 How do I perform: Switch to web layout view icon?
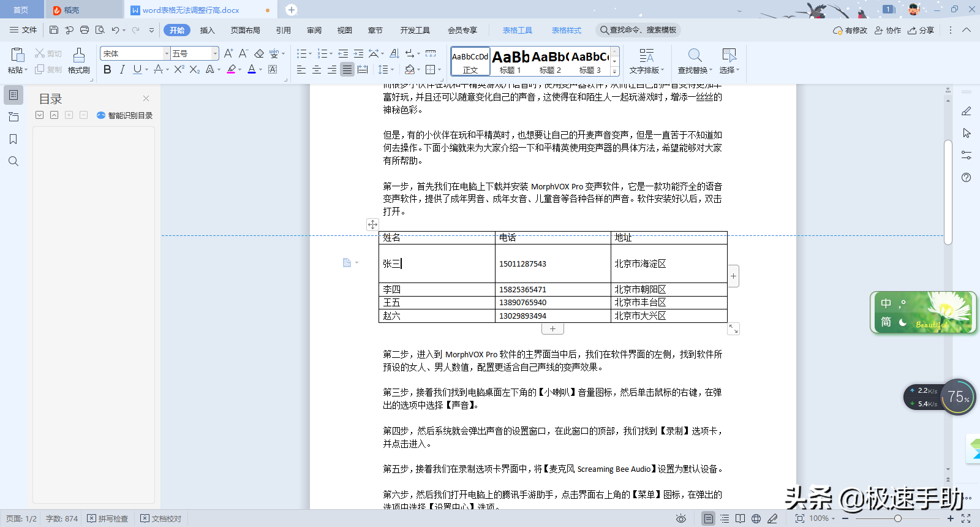[x=756, y=518]
